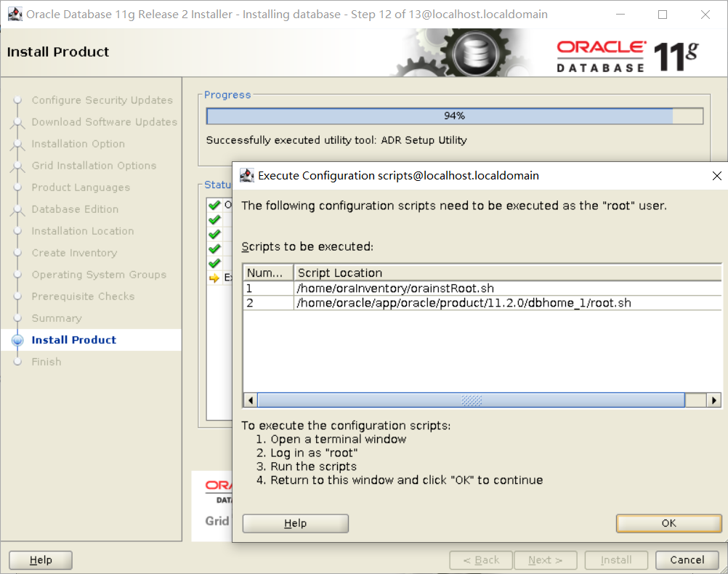Click the Num... column header
728x574 pixels.
tap(268, 272)
